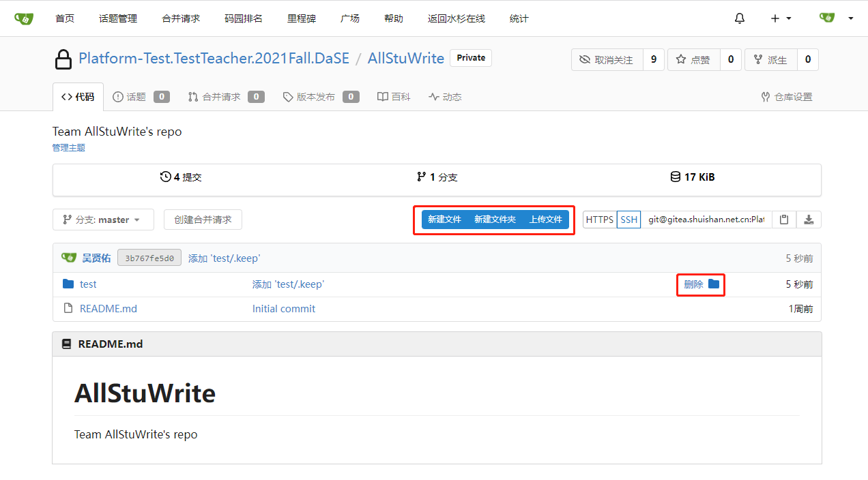
Task: Click the clone URL input field
Action: tap(706, 220)
